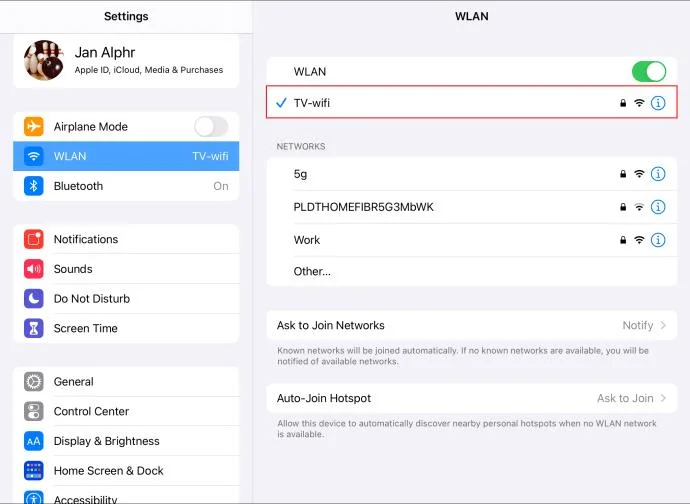Click the Control Center switches icon
The width and height of the screenshot is (690, 504).
pyautogui.click(x=34, y=411)
